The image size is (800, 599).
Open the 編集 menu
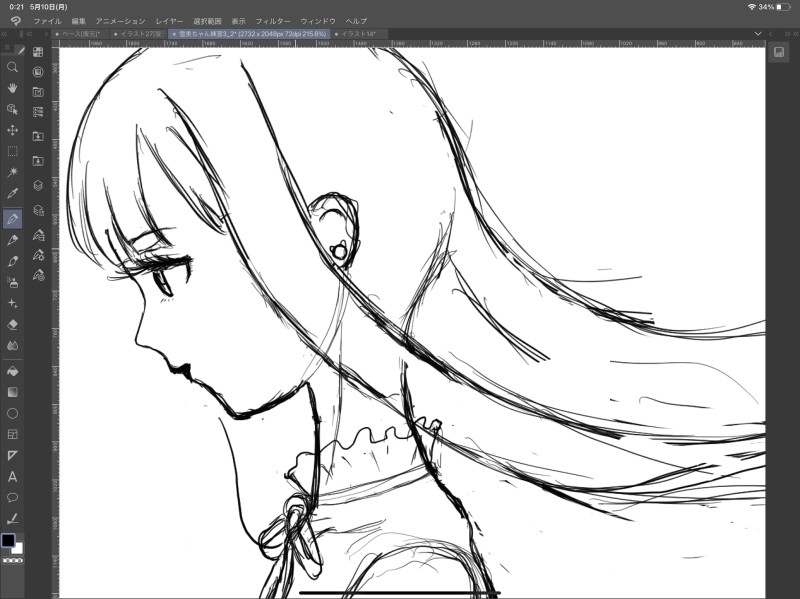tap(79, 21)
